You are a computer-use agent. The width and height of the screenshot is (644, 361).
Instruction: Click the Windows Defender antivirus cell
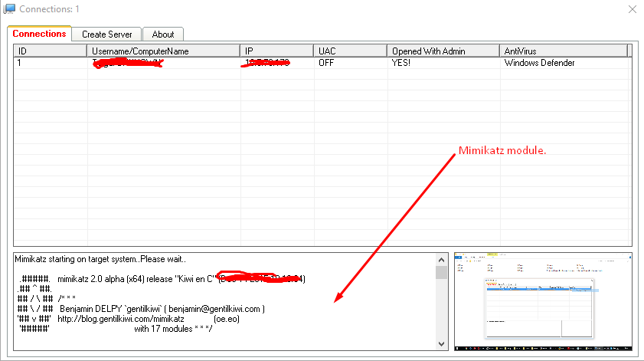coord(539,63)
